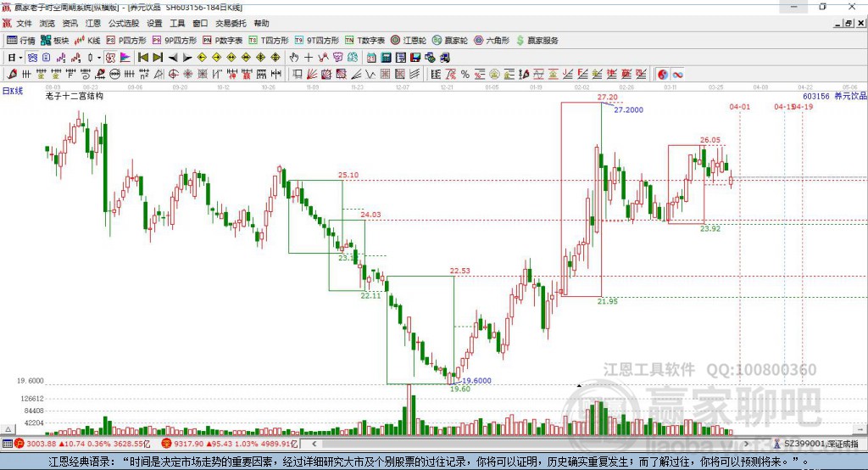Select the zigzag wave line tool
Image resolution: width=868 pixels, height=470 pixels.
click(x=370, y=75)
